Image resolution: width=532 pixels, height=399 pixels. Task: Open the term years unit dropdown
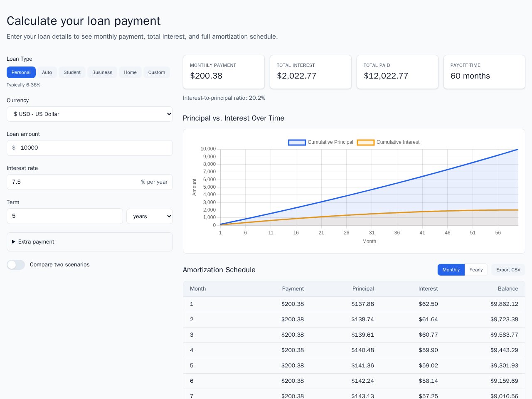150,216
